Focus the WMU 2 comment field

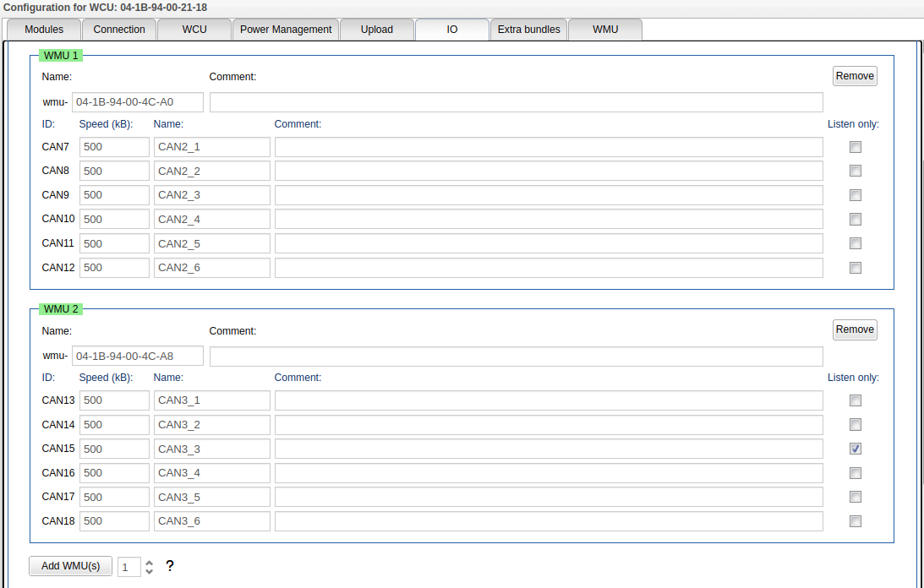516,357
